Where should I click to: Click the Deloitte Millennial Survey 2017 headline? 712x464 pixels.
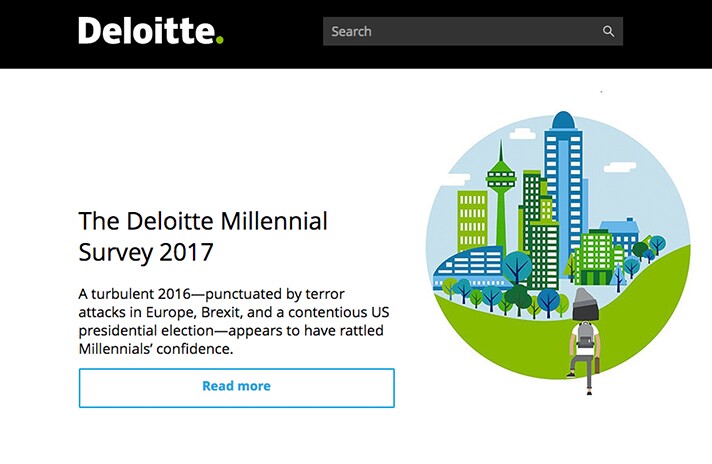[203, 236]
